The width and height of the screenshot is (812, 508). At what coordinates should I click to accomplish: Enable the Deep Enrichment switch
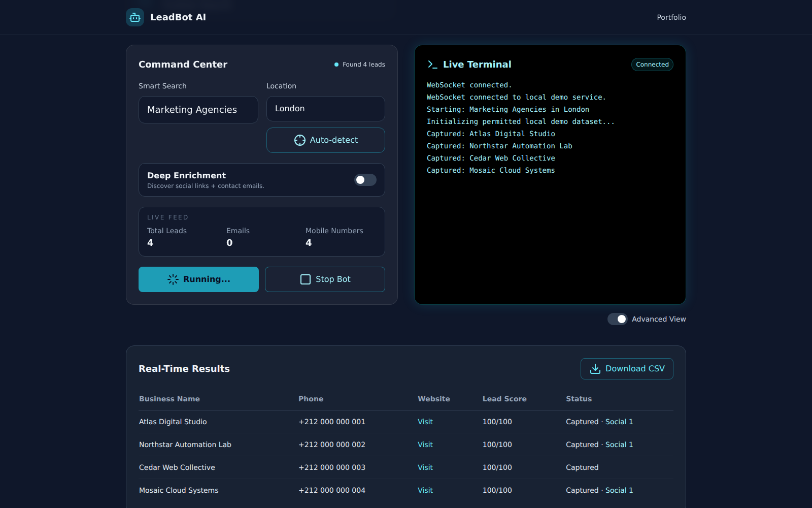tap(365, 180)
